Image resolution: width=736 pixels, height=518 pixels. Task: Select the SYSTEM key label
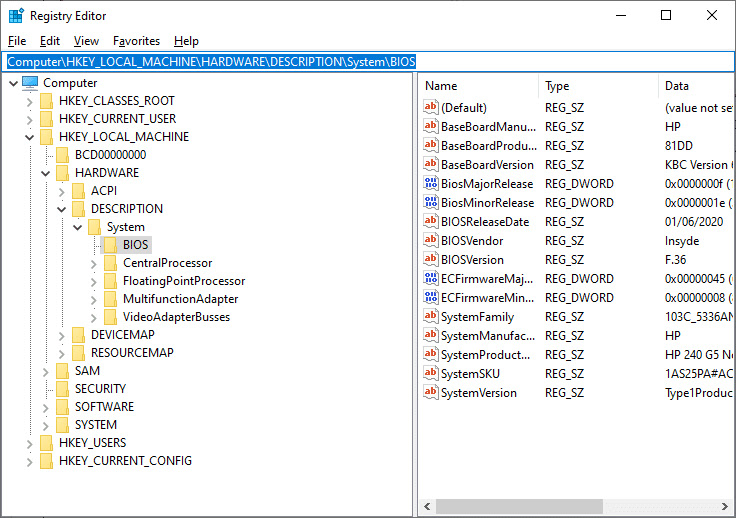coord(96,425)
